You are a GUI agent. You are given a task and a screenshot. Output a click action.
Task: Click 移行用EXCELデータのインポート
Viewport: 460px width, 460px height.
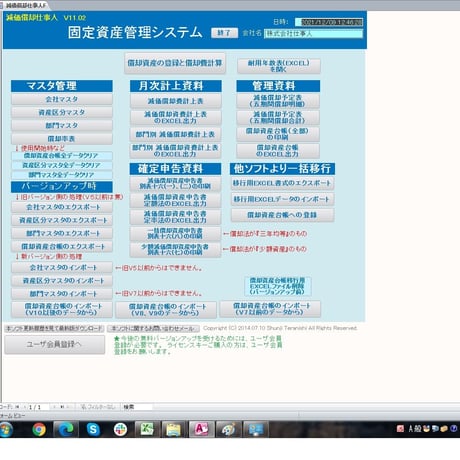pos(282,199)
